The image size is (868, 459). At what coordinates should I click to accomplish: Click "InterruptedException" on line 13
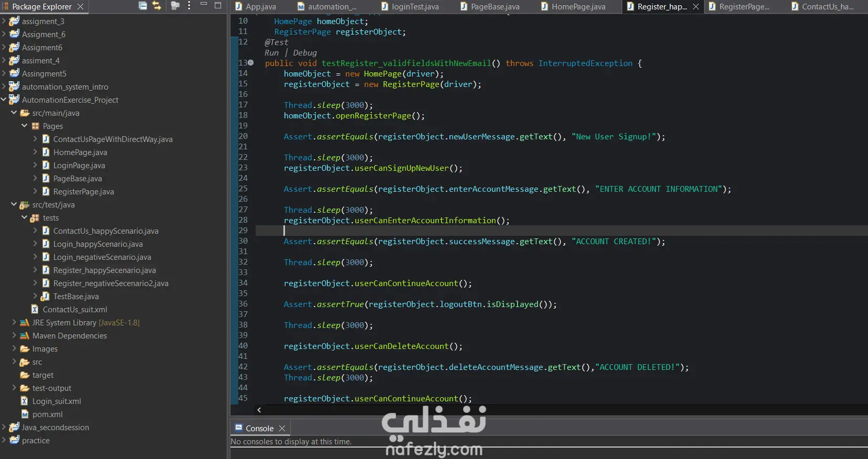(x=586, y=63)
